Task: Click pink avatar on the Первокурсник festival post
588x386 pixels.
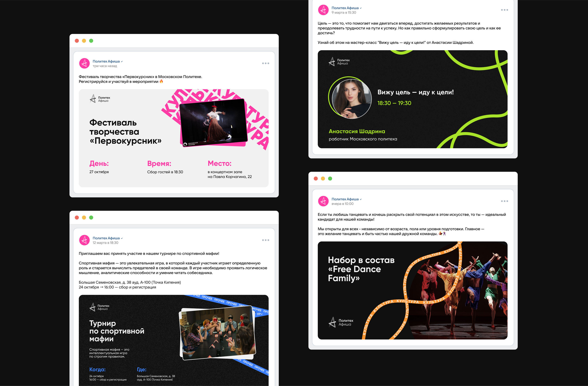Action: pos(84,63)
